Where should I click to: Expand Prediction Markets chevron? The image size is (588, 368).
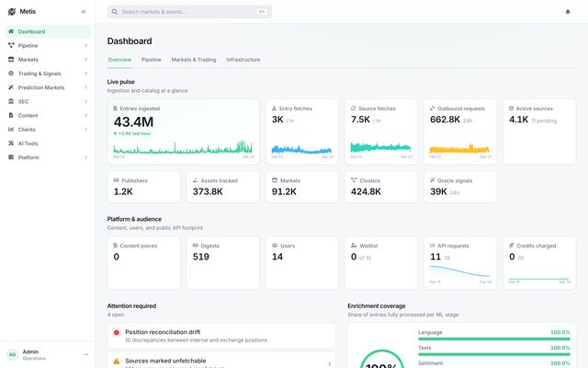pos(85,87)
